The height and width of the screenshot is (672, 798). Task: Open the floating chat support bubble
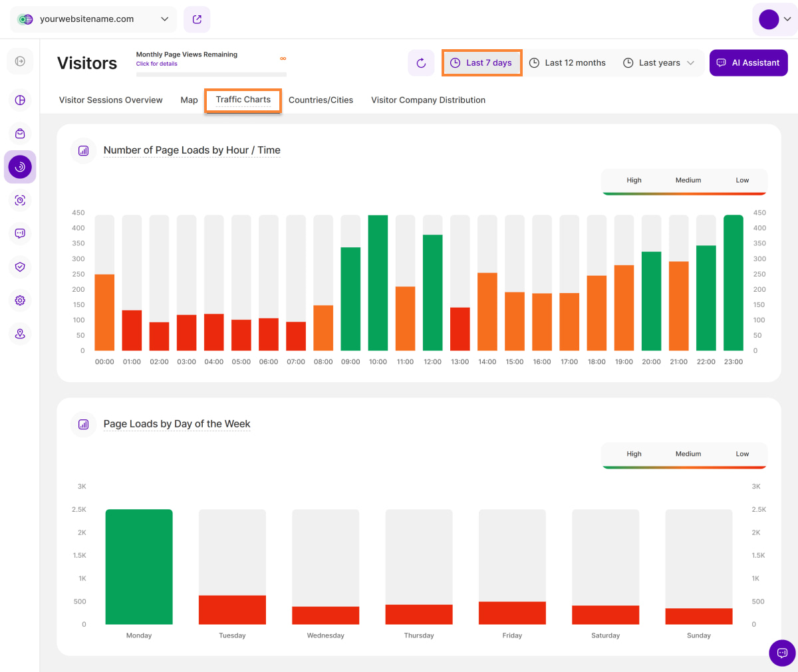coord(782,653)
